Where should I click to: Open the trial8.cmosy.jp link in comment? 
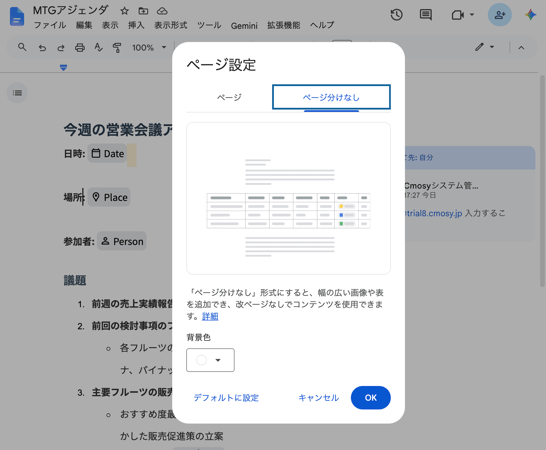click(x=433, y=213)
